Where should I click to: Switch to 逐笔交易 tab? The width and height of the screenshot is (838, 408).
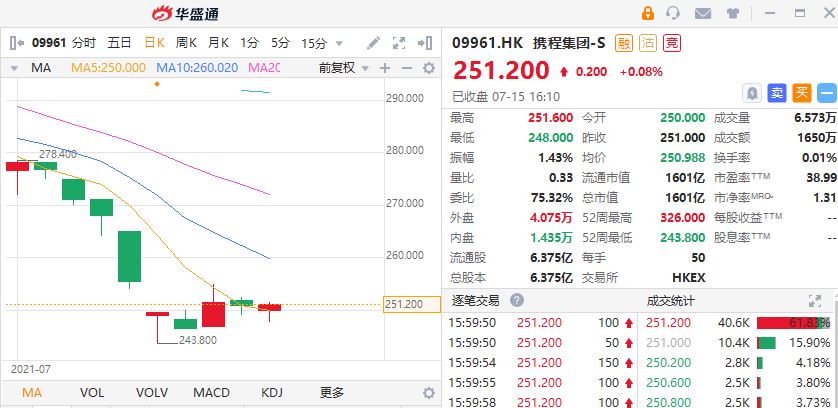tap(475, 300)
